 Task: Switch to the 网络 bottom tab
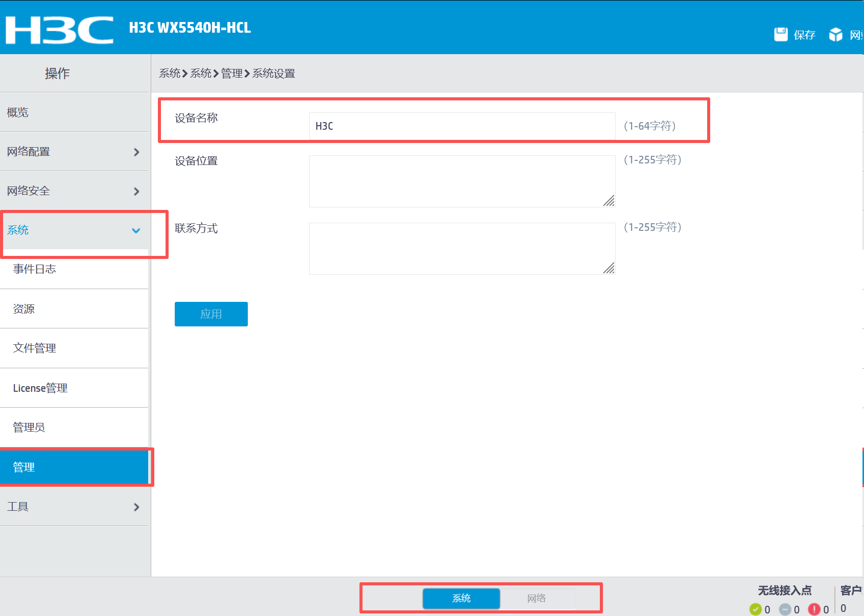pos(537,598)
